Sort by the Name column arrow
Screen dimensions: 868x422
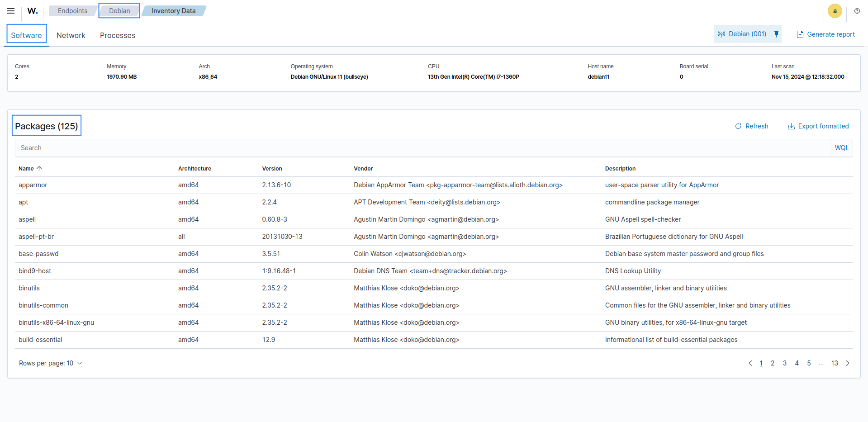39,169
